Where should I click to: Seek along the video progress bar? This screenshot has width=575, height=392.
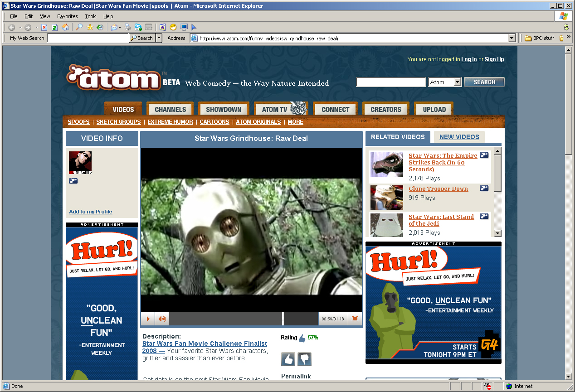click(x=243, y=319)
